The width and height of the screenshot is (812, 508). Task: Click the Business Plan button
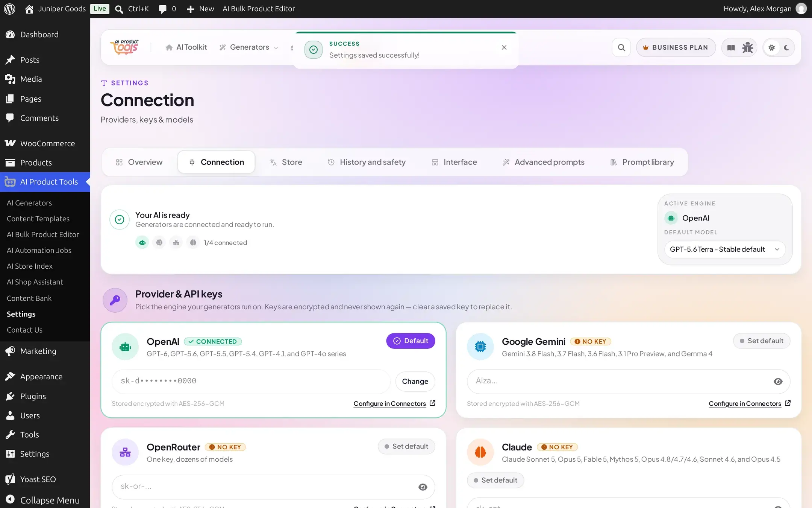(676, 47)
